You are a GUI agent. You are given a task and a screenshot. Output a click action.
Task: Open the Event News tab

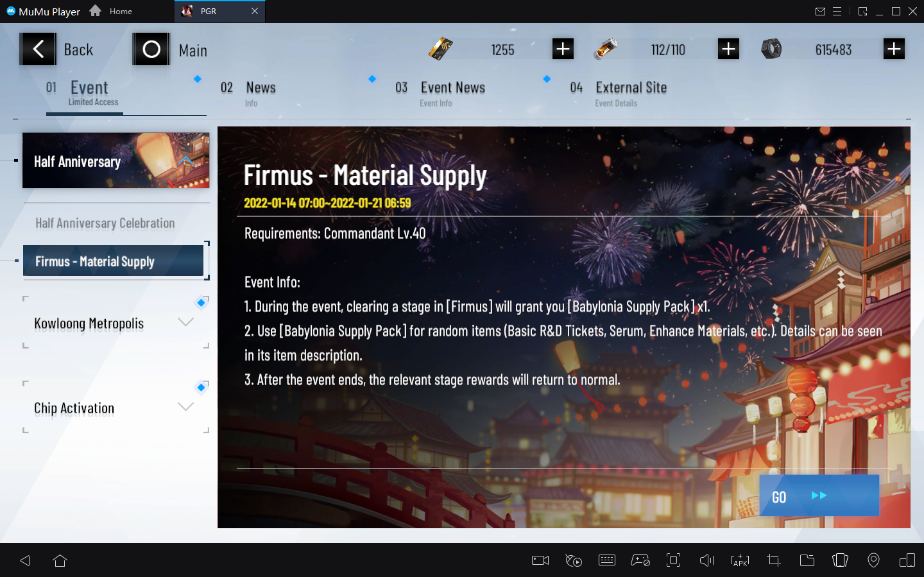pos(452,88)
